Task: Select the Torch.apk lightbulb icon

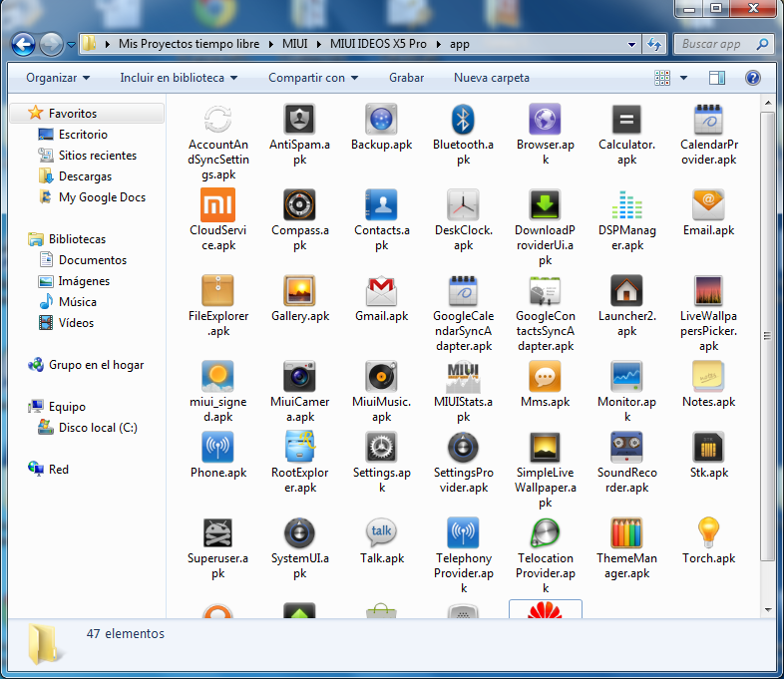Action: click(x=708, y=532)
